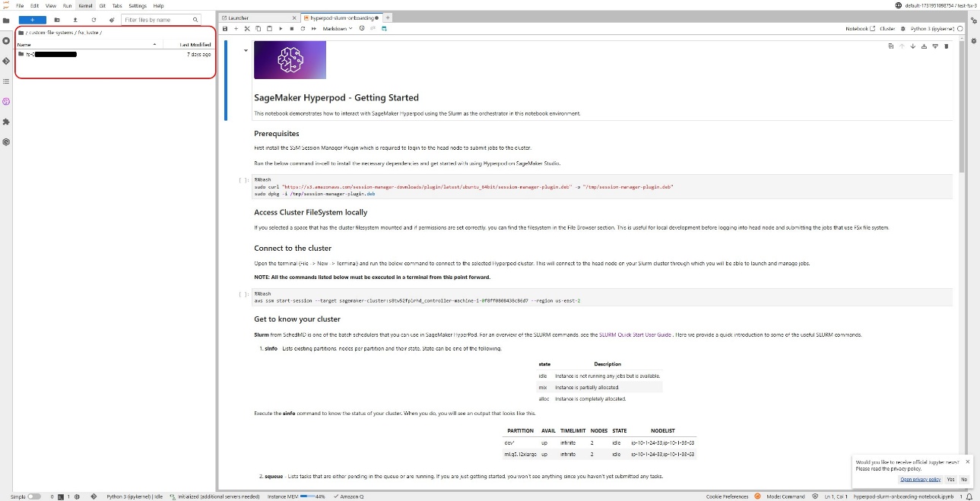Open the Kernel menu

pyautogui.click(x=85, y=5)
